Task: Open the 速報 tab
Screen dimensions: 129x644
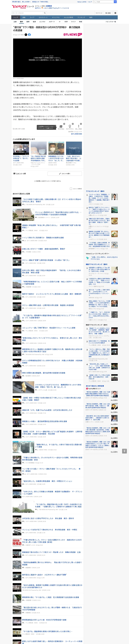Action: pos(24,17)
